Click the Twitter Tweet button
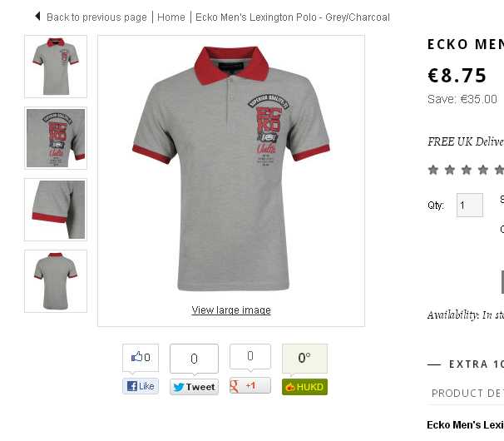Viewport: 504px width, 441px height. pos(194,387)
